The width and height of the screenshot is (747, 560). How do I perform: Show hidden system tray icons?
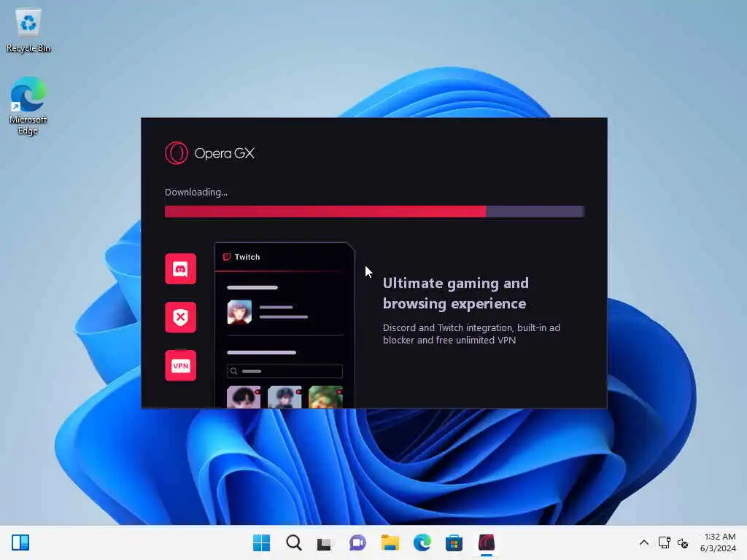[643, 542]
